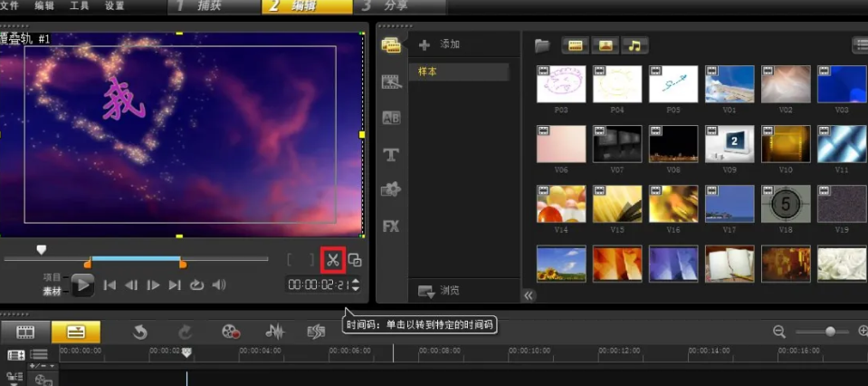Set the mark-in left bracket
The height and width of the screenshot is (386, 868).
click(290, 260)
